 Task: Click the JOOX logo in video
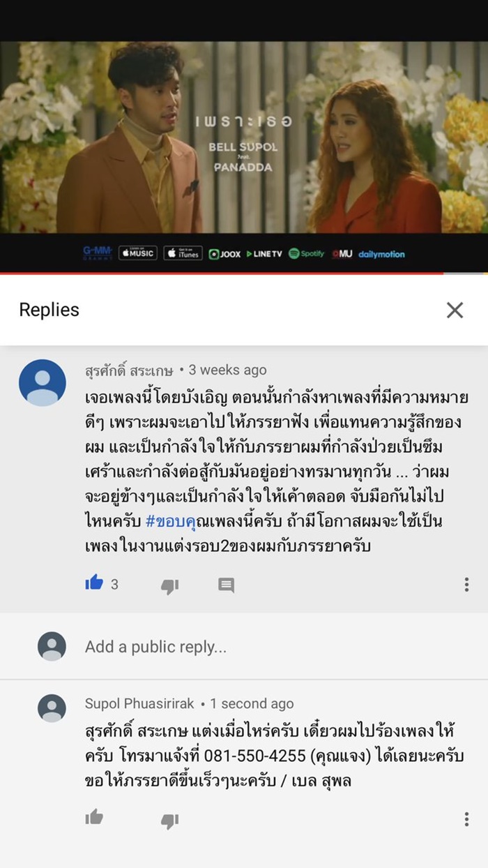pos(224,254)
